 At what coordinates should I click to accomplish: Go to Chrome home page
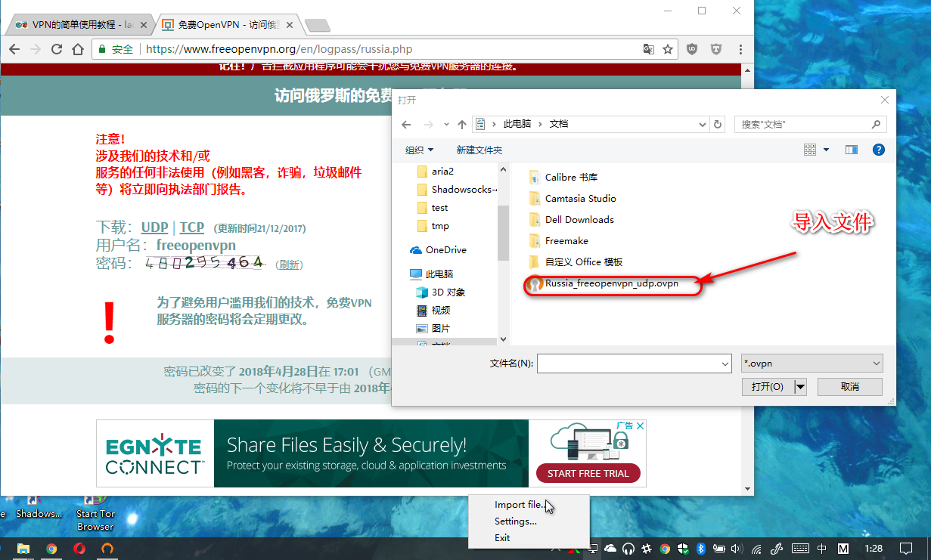(x=77, y=49)
